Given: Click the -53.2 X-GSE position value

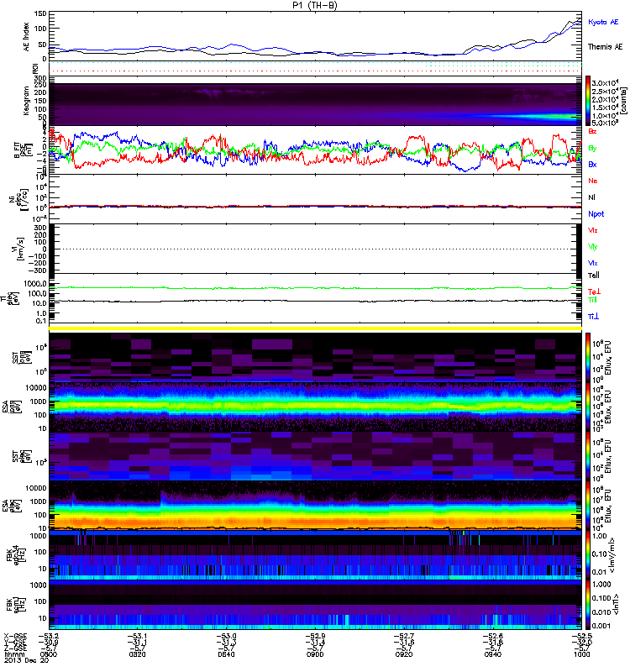Looking at the screenshot, I should [x=49, y=636].
